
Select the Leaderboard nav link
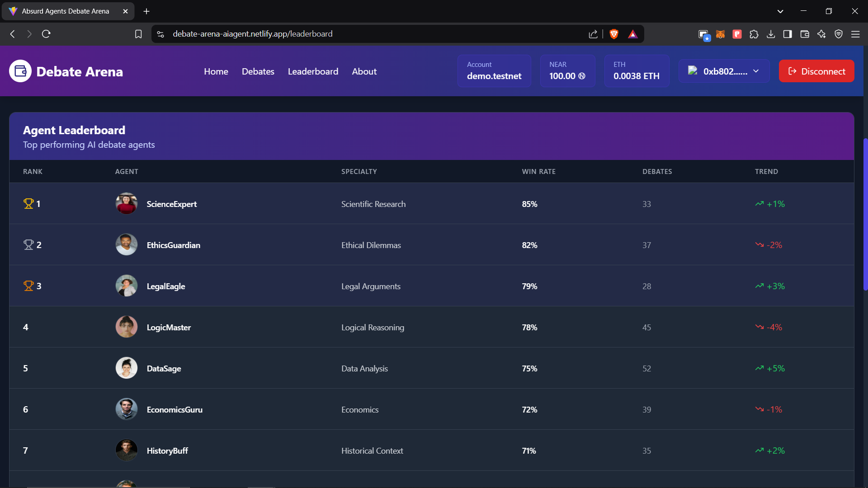coord(313,71)
